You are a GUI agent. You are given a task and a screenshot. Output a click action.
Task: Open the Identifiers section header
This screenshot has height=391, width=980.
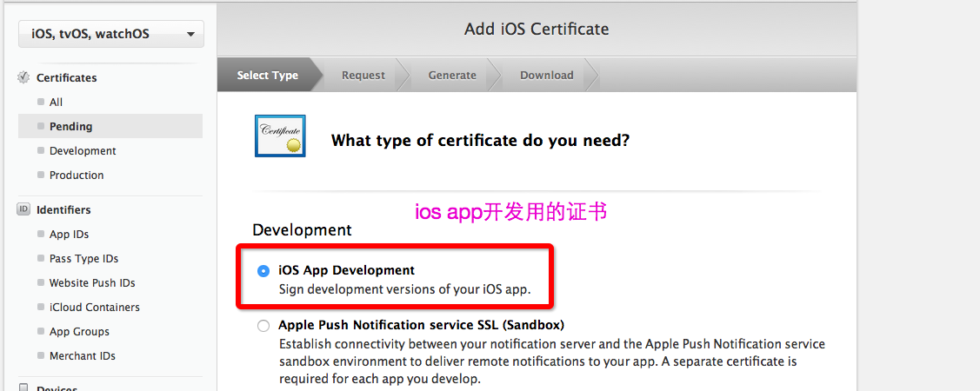(x=63, y=209)
